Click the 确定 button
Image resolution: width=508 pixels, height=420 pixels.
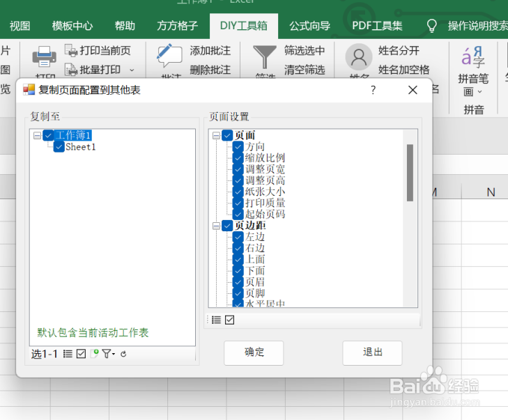click(254, 352)
